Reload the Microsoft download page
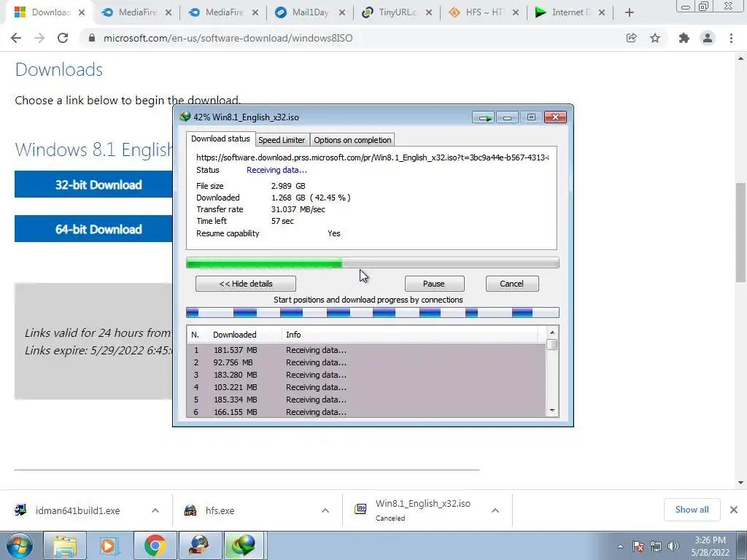The width and height of the screenshot is (747, 560). [x=63, y=38]
